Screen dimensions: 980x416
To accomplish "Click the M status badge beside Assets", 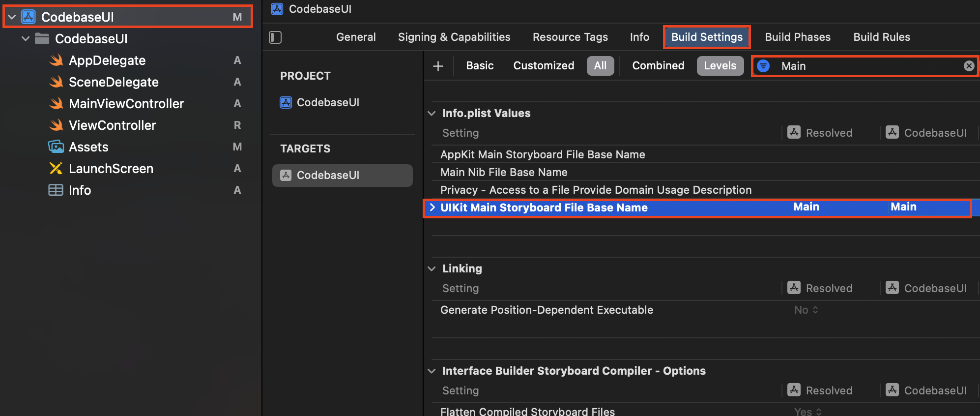I will [x=237, y=147].
